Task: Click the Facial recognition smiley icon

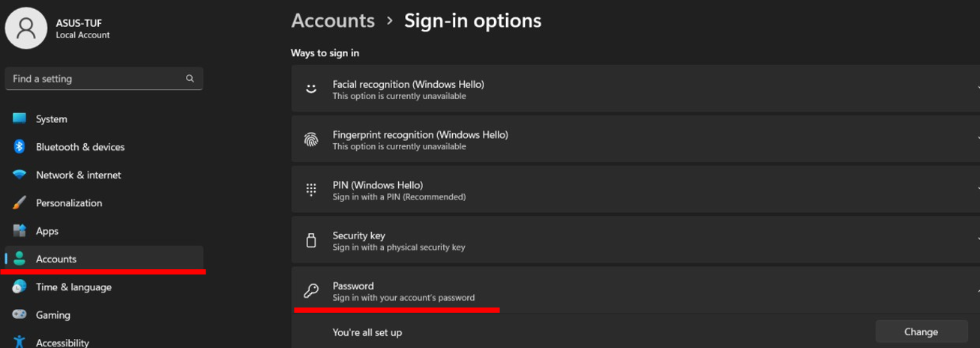Action: click(311, 89)
